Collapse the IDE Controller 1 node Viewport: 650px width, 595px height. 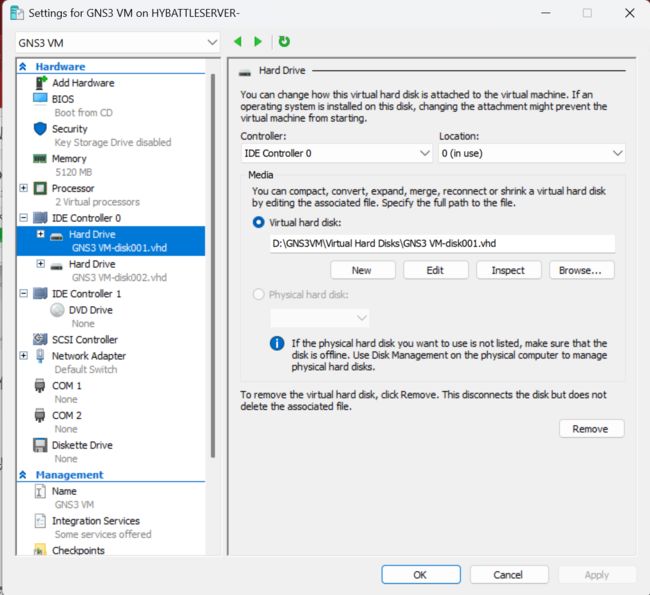point(24,294)
